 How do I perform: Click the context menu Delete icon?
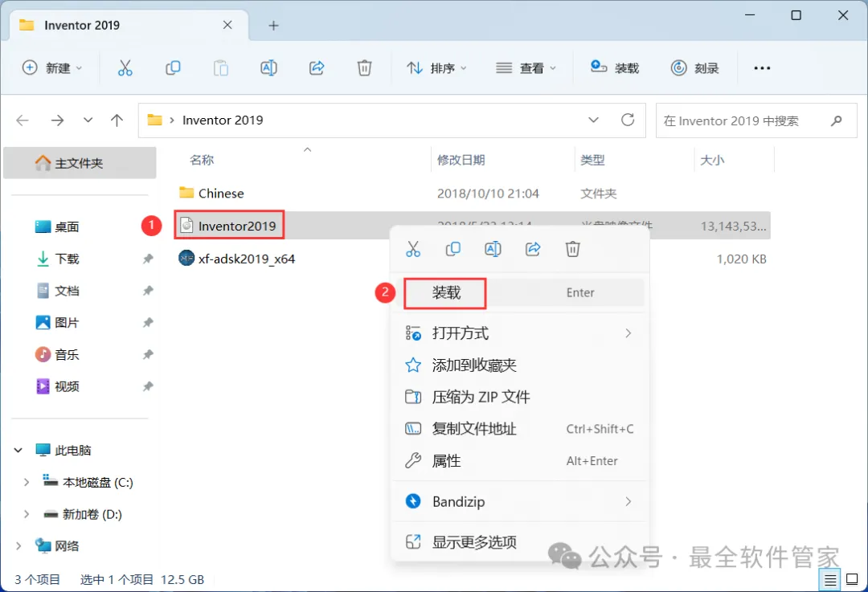coord(572,249)
